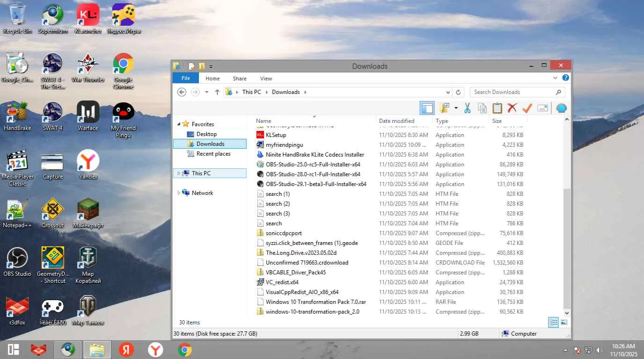Image resolution: width=644 pixels, height=359 pixels.
Task: Click the Paste clipboard icon
Action: [497, 108]
